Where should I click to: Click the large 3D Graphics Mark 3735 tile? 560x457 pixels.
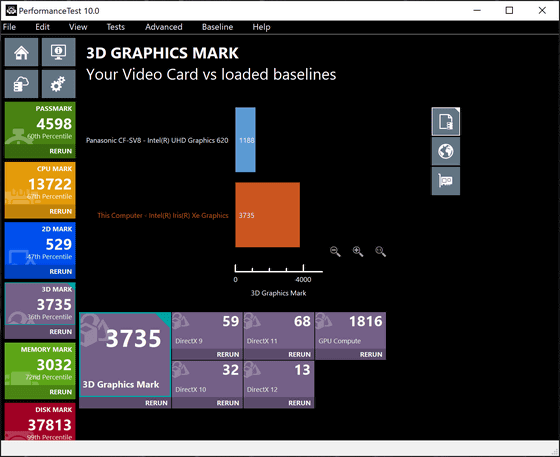pyautogui.click(x=125, y=355)
